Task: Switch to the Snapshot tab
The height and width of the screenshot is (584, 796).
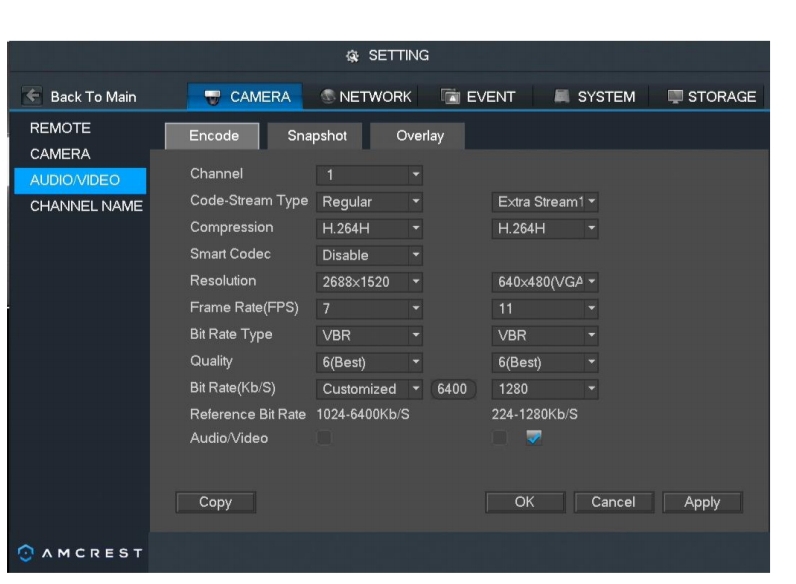Action: (x=317, y=136)
